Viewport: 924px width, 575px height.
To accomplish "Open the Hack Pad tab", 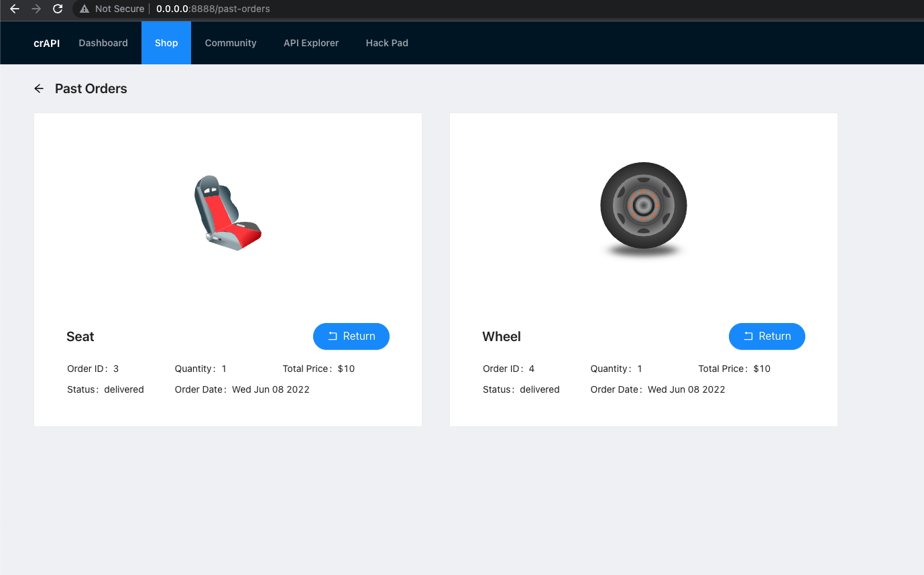I will pos(387,43).
